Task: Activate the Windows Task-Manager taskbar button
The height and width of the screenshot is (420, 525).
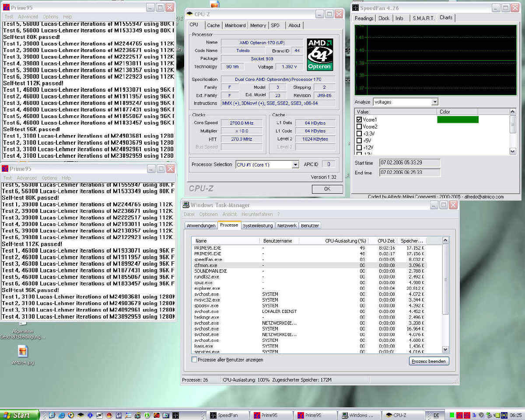Action: coord(359,415)
